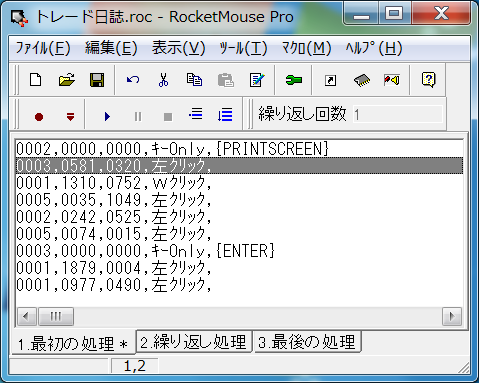Select line 0002,0242,0525 左クリック

pyautogui.click(x=239, y=217)
